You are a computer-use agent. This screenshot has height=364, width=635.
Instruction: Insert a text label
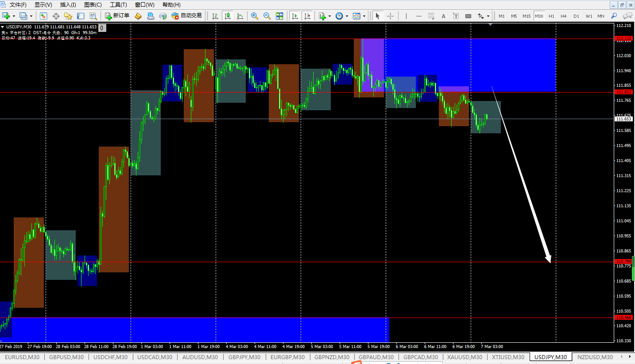pyautogui.click(x=456, y=16)
